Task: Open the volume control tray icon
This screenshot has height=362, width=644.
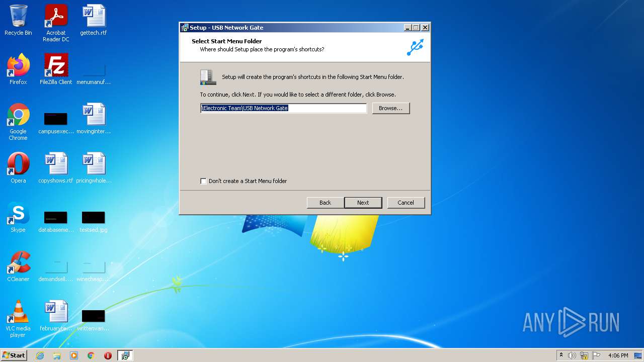Action: [572, 355]
